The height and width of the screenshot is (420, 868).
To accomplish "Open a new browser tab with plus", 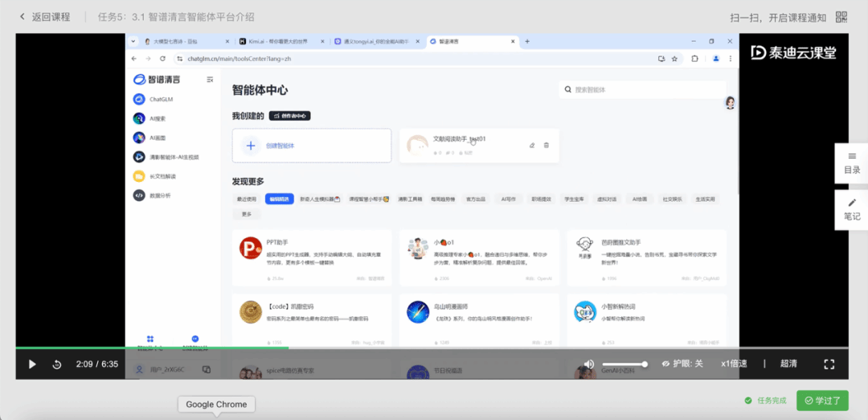I will point(527,42).
